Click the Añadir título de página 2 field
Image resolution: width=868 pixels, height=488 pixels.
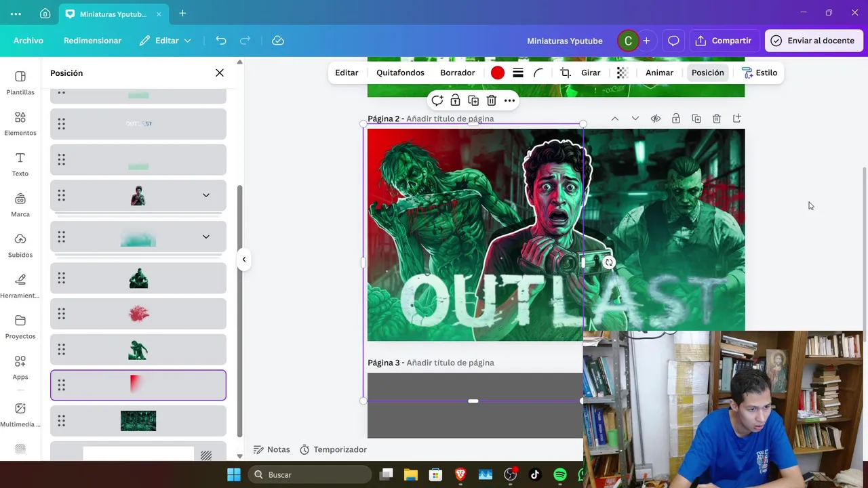tap(450, 119)
